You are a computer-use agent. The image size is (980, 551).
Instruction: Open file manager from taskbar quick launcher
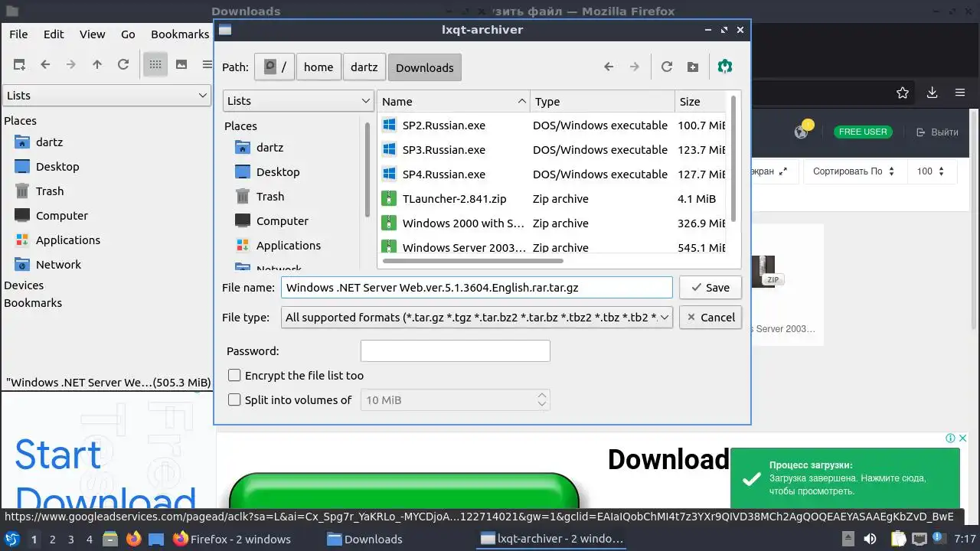(111, 539)
